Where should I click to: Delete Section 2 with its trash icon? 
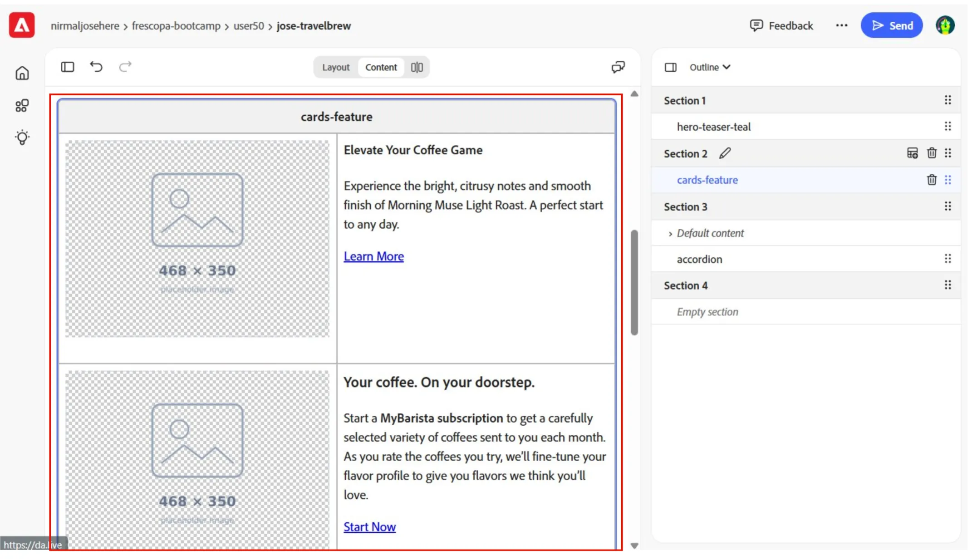click(932, 153)
